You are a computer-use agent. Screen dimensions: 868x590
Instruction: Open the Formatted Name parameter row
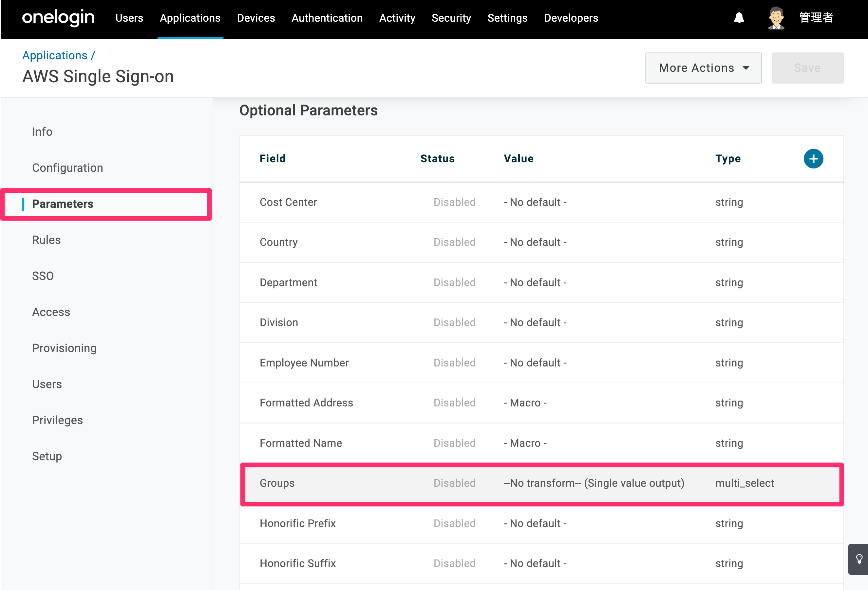541,443
